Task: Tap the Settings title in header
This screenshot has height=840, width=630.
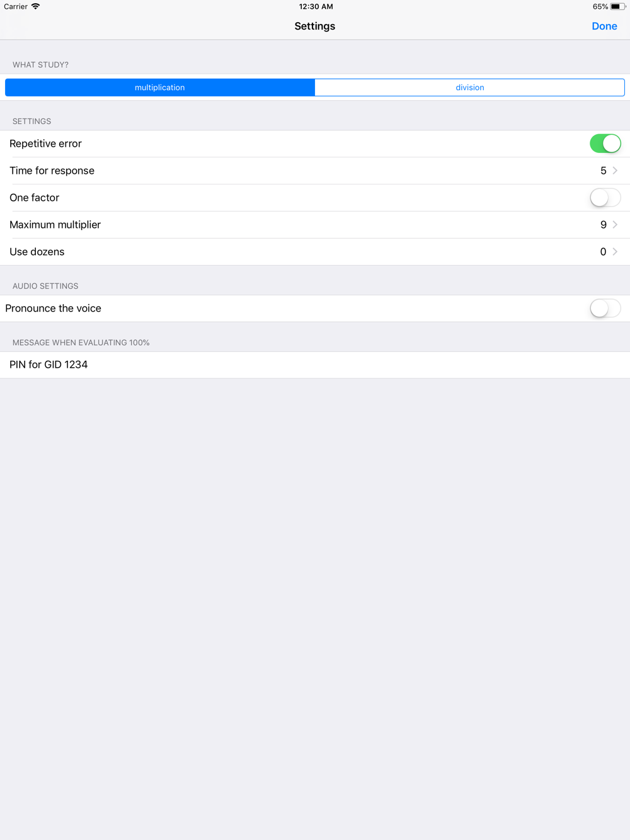Action: click(x=315, y=26)
